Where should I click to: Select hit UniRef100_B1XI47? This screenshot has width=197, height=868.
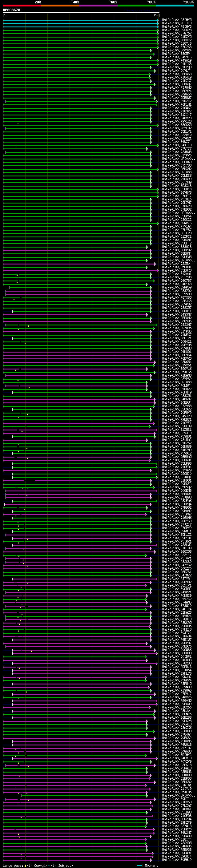(177, 115)
